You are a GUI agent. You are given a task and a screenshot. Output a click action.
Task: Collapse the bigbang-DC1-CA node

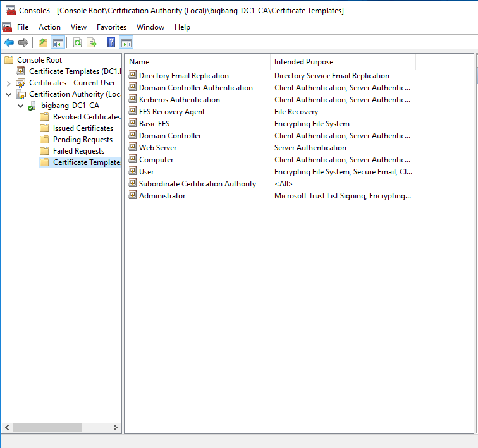pos(20,106)
